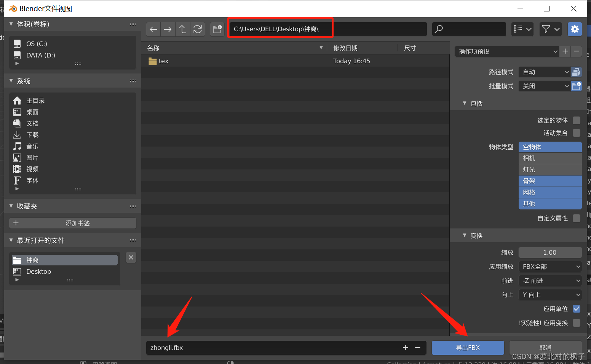
Task: Clear the recent files list X
Action: (131, 257)
